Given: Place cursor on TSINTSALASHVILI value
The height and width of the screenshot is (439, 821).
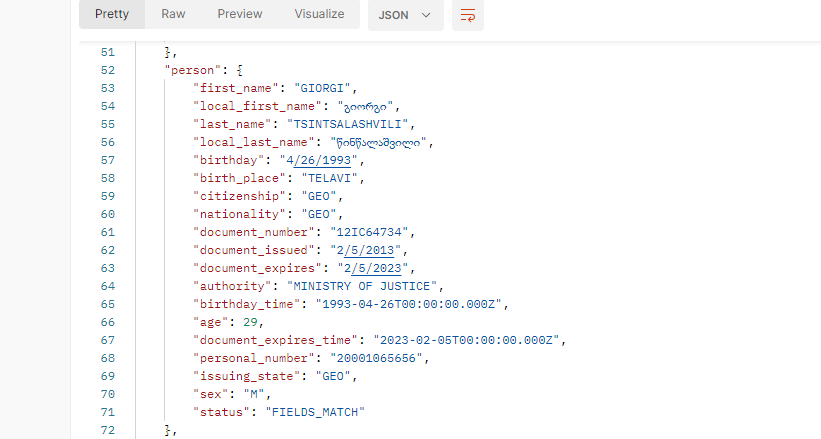Looking at the screenshot, I should coord(347,124).
